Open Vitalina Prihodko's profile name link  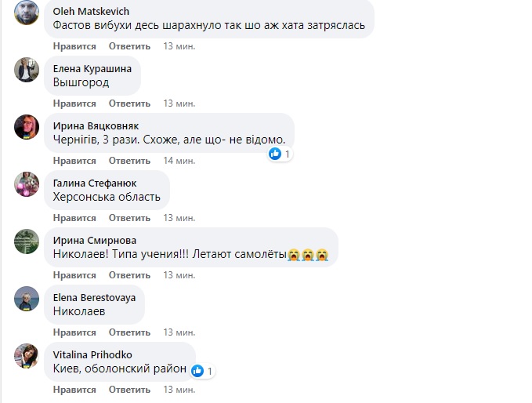coord(91,354)
